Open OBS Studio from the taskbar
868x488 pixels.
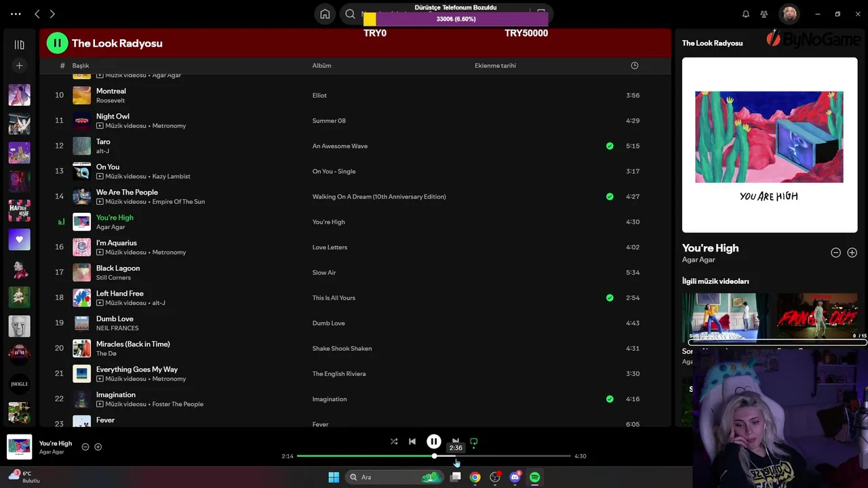pyautogui.click(x=495, y=477)
